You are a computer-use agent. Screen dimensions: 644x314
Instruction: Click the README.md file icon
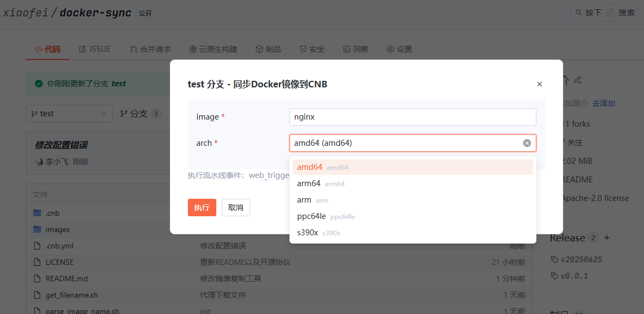(37, 279)
